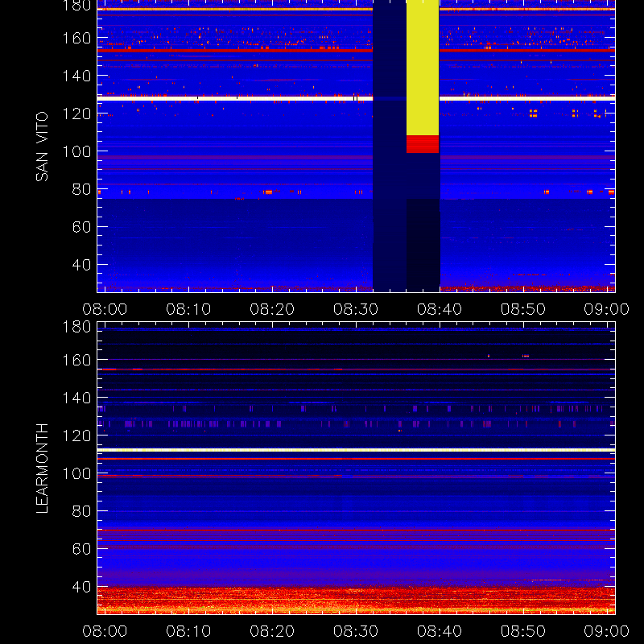Click 08:10 time label under Learmonth plot
This screenshot has height=644, width=644.
click(x=188, y=631)
